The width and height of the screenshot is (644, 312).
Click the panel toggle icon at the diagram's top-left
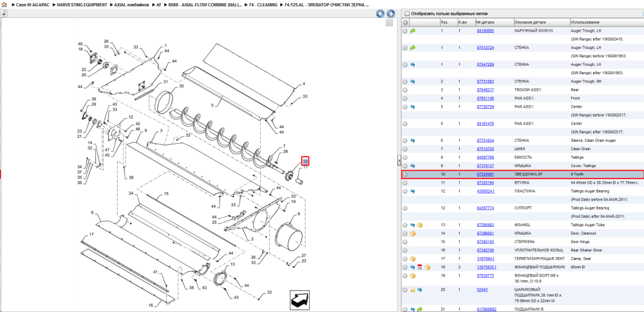pos(3,13)
